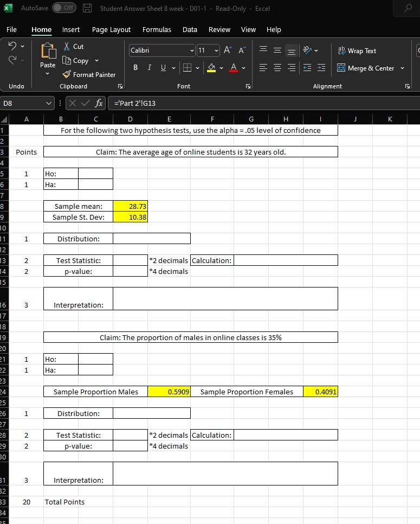Click the Select All corner triangle

point(4,119)
